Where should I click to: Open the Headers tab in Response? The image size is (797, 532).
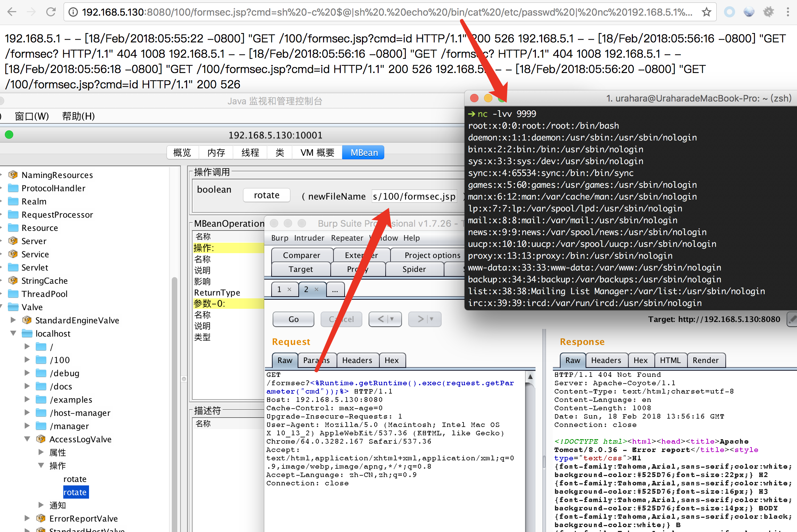point(606,360)
